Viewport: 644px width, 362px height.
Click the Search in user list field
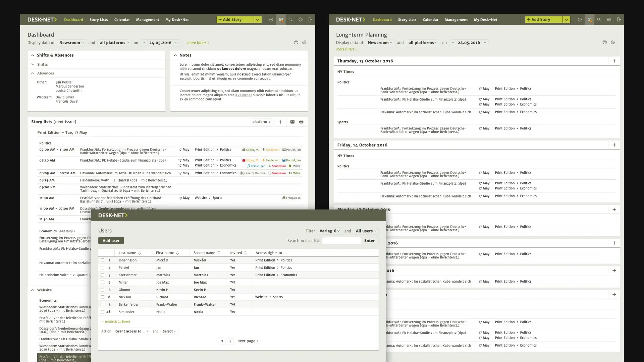coord(341,241)
